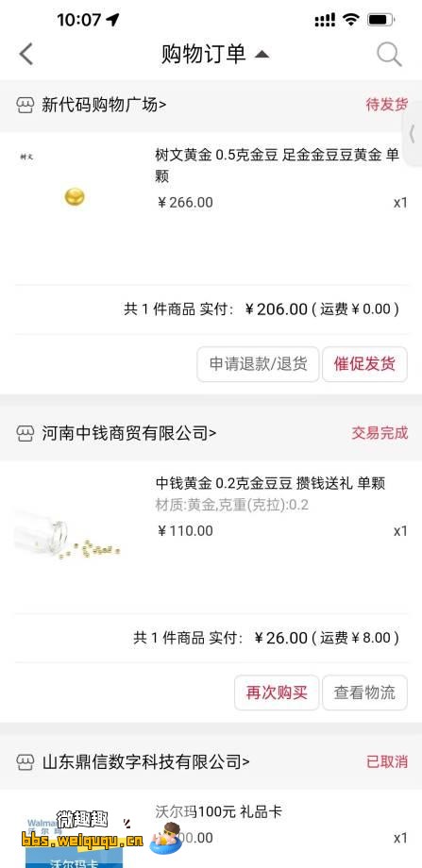Screen dimensions: 422x868
Task: Open the search magnifier icon
Action: tap(389, 55)
